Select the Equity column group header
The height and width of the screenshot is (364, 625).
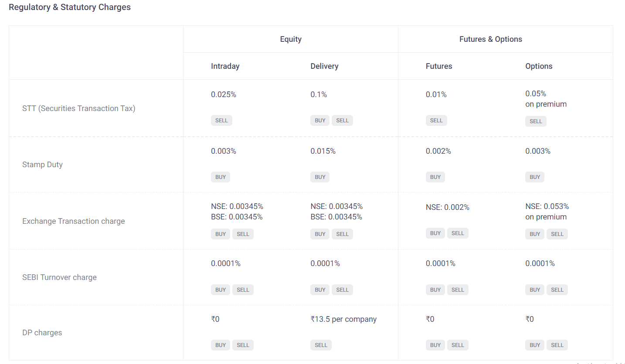[291, 39]
